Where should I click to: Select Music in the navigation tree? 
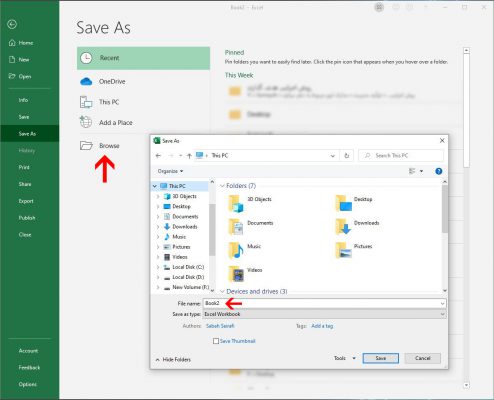coord(179,237)
